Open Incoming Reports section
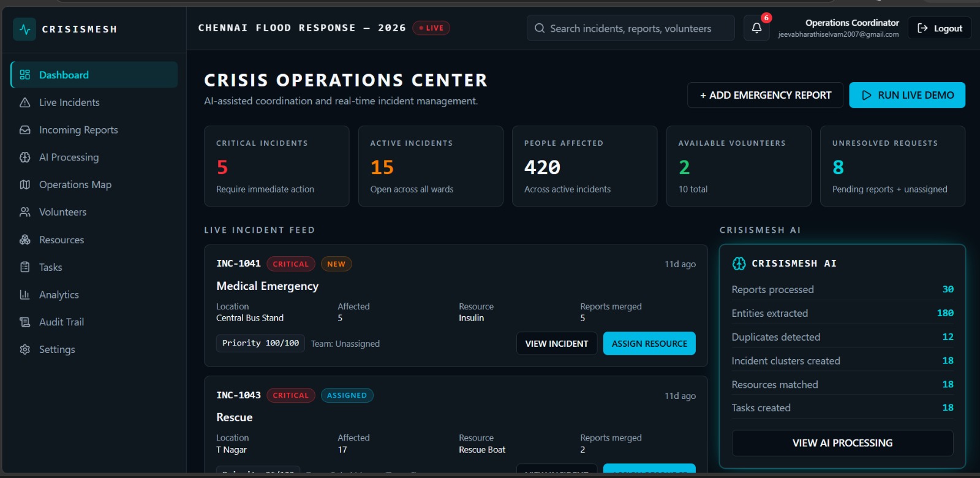This screenshot has width=980, height=478. (94, 130)
